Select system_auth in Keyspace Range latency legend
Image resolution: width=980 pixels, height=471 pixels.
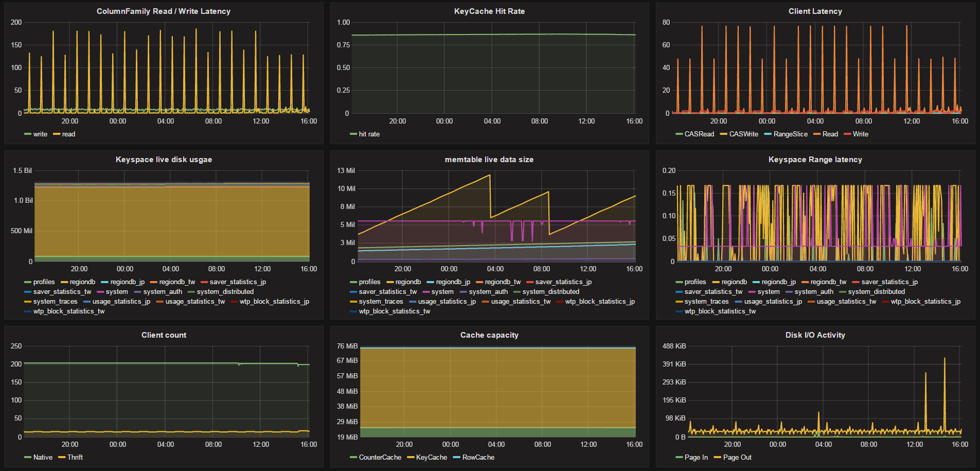click(x=814, y=292)
